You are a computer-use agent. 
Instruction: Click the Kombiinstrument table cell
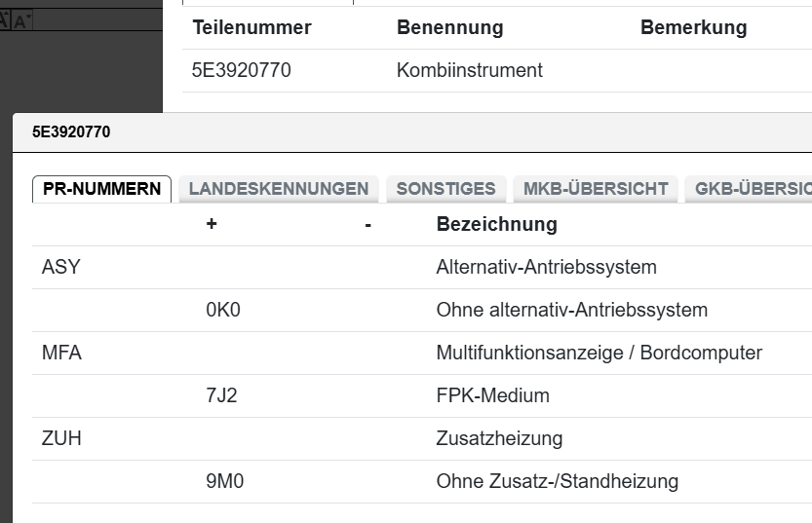(470, 71)
